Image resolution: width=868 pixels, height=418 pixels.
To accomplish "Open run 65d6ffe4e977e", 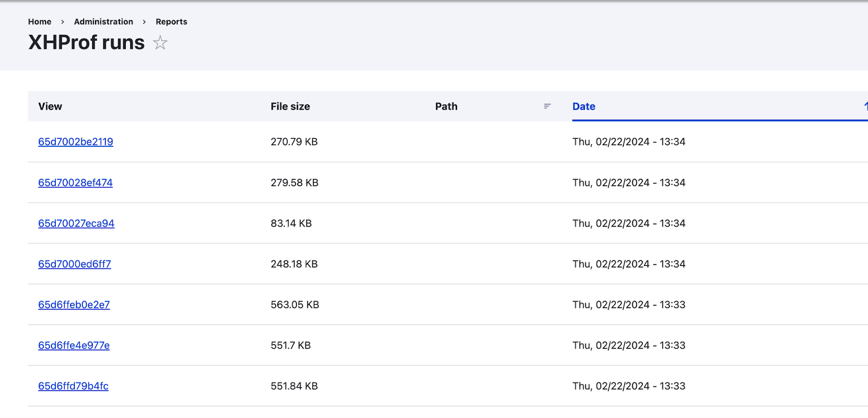I will click(74, 345).
